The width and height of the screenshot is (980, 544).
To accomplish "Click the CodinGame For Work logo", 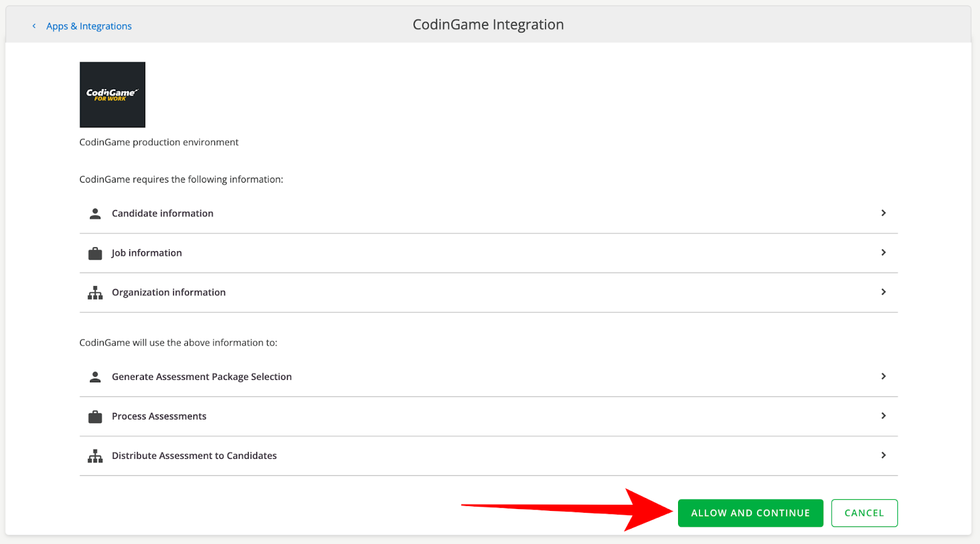I will [x=113, y=94].
